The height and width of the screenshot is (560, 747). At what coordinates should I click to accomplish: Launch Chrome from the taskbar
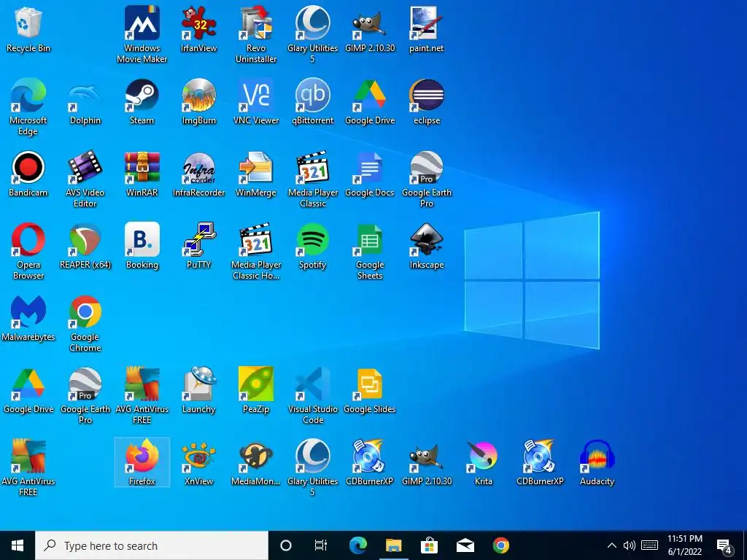(500, 545)
